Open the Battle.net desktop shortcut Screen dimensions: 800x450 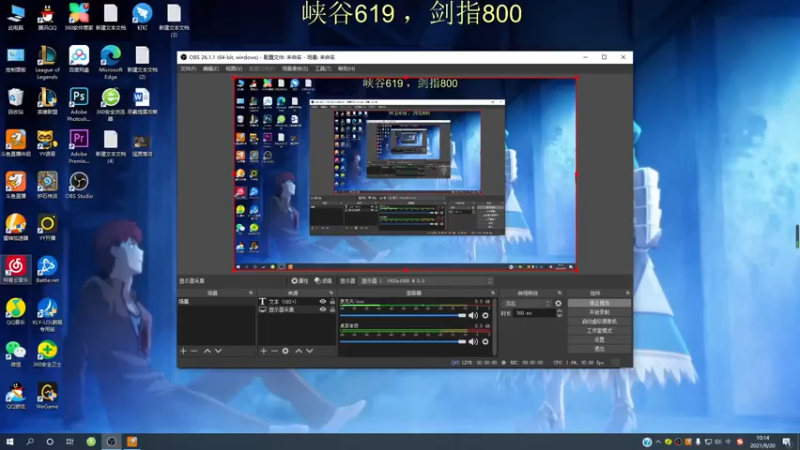[47, 270]
